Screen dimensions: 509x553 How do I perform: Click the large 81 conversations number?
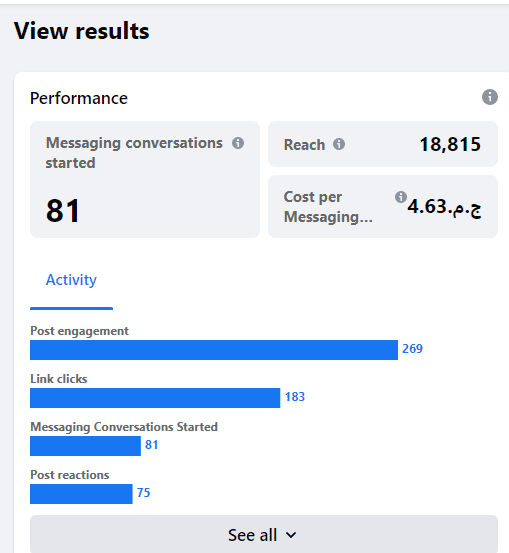(x=63, y=211)
